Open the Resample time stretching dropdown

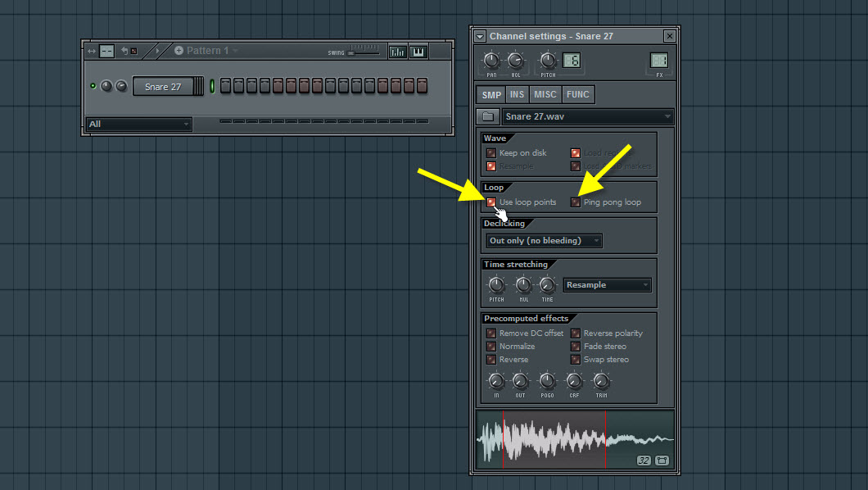607,284
